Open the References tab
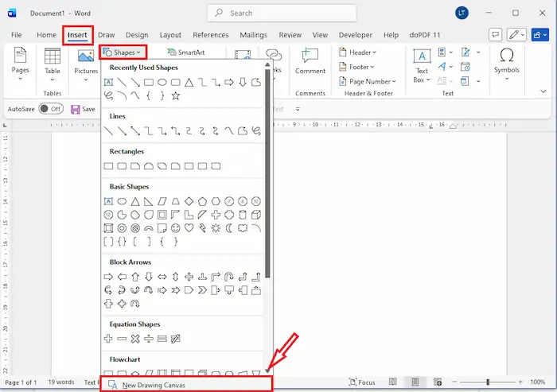The image size is (557, 392). (210, 35)
